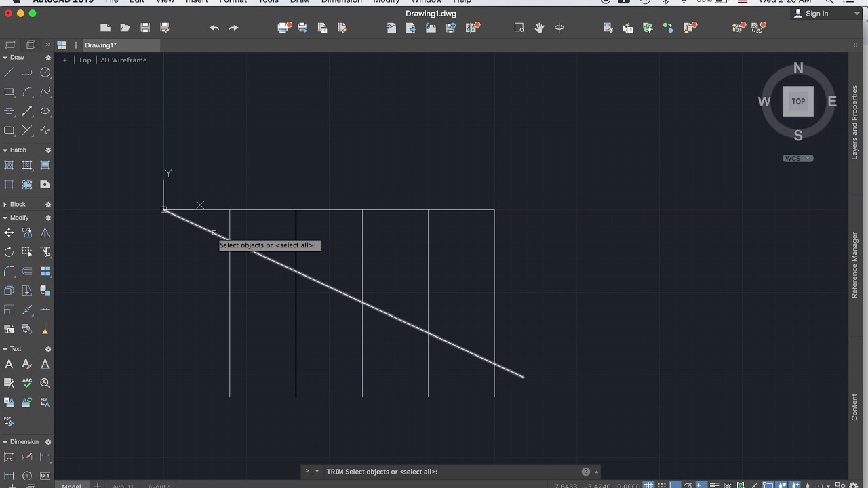Select the Arc draw tool
Screen dimensions: 868x488
27,92
